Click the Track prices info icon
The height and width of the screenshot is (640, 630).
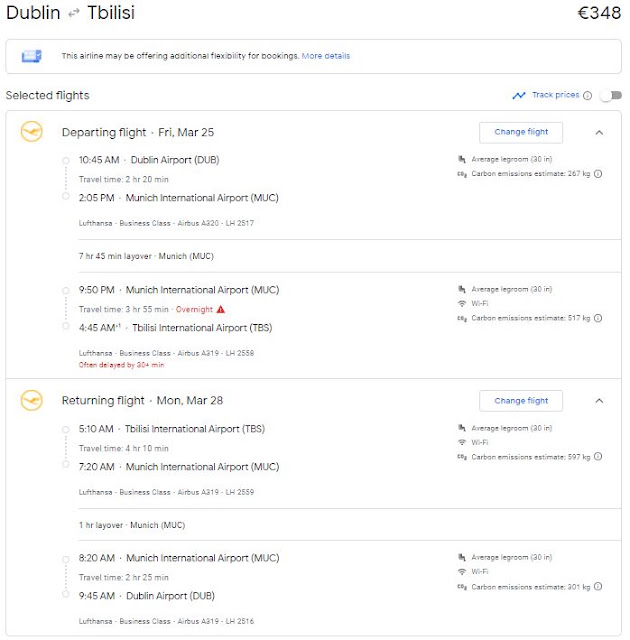588,96
